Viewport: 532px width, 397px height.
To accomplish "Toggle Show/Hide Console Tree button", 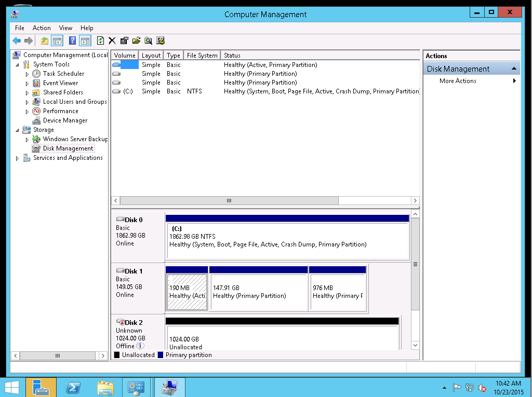I will pos(57,41).
